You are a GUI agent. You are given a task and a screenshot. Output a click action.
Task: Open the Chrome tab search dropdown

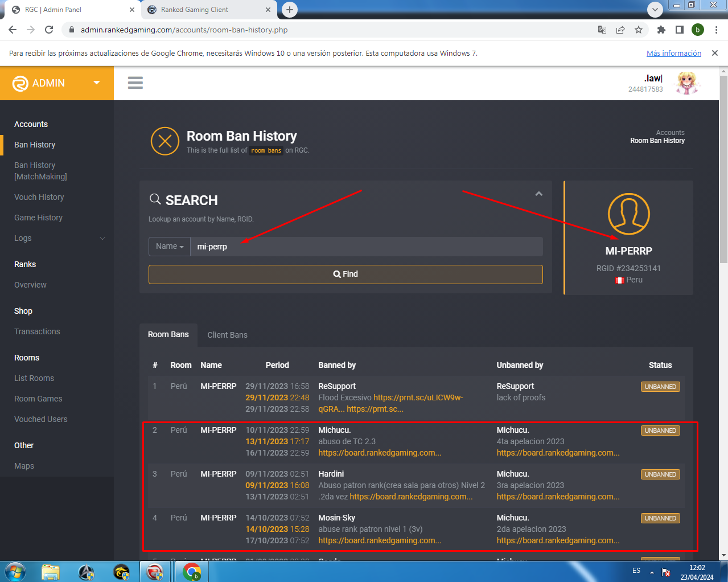pos(655,9)
